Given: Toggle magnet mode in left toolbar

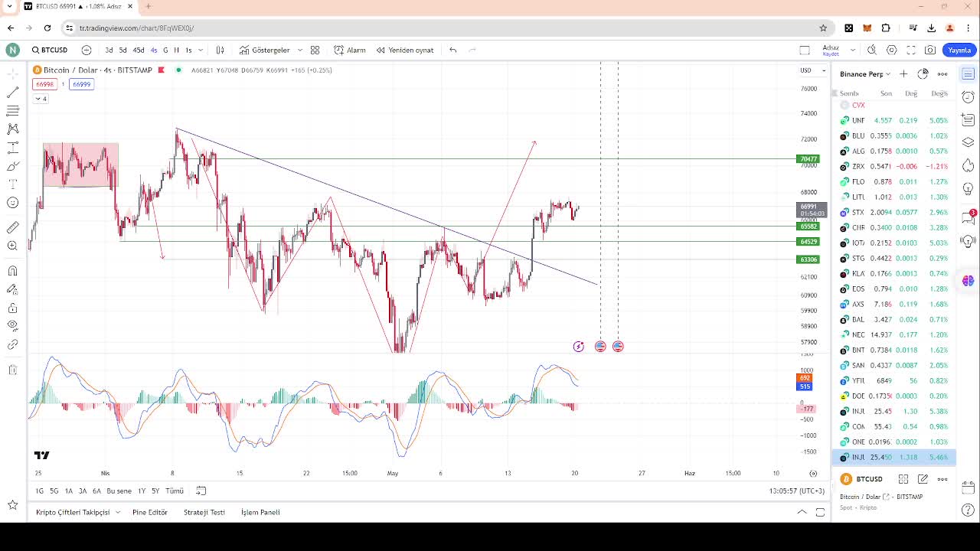Looking at the screenshot, I should coord(12,270).
